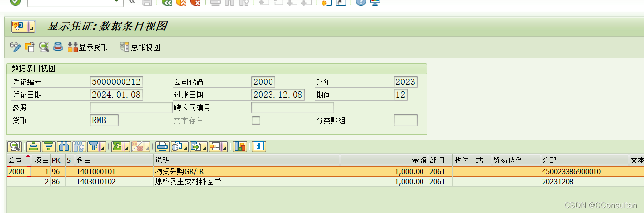
Task: Select row with 原料及主要材料差异
Action: 196,182
